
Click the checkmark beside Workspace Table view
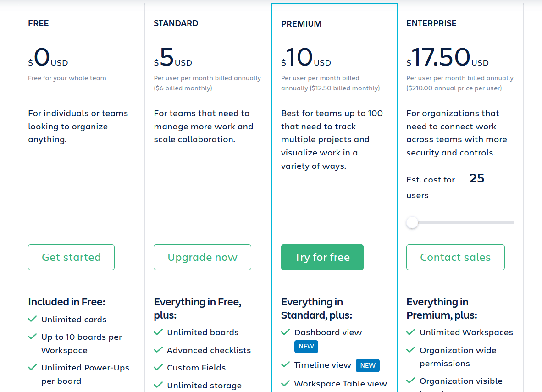click(x=285, y=384)
